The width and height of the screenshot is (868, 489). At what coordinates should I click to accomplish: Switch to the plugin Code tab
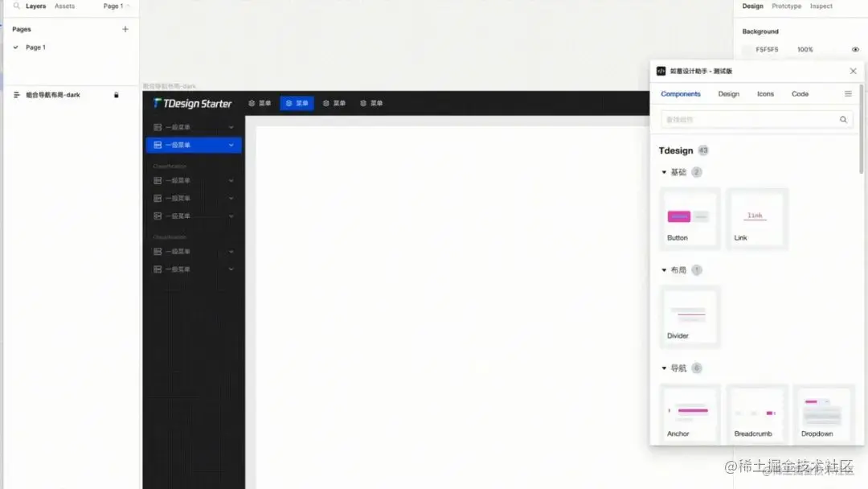(800, 94)
